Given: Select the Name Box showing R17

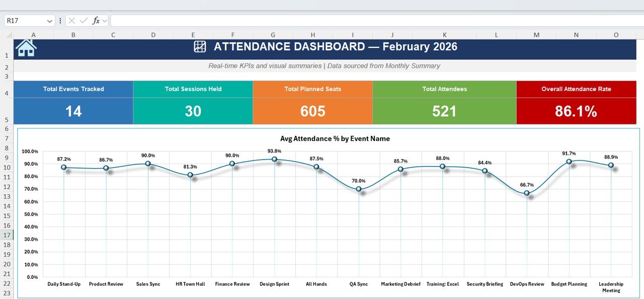Looking at the screenshot, I should pyautogui.click(x=23, y=21).
